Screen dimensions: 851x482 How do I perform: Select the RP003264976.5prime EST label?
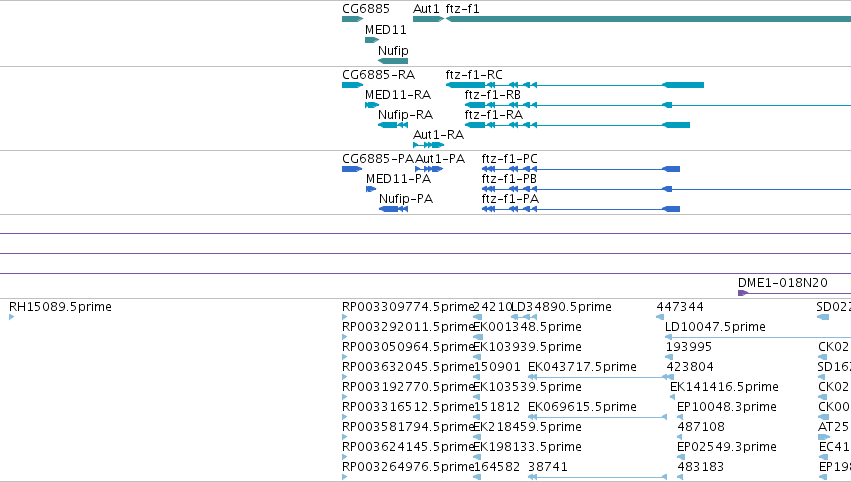click(408, 467)
